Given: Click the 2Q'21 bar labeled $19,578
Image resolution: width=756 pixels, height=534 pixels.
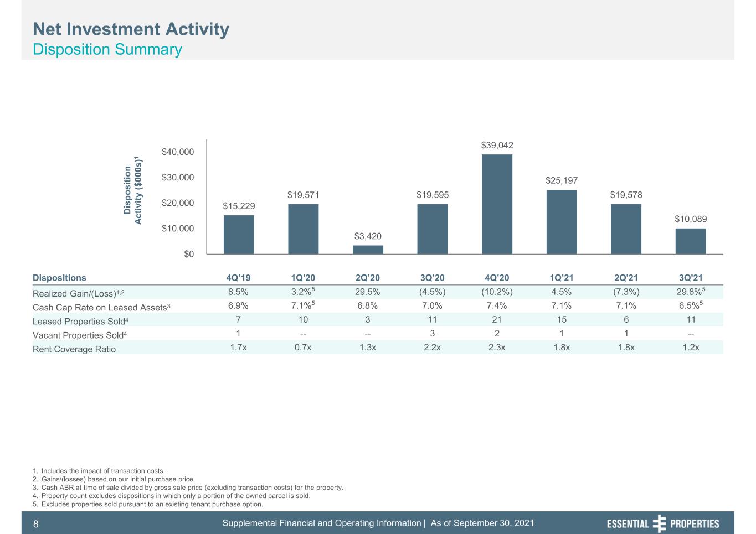Looking at the screenshot, I should 626,229.
